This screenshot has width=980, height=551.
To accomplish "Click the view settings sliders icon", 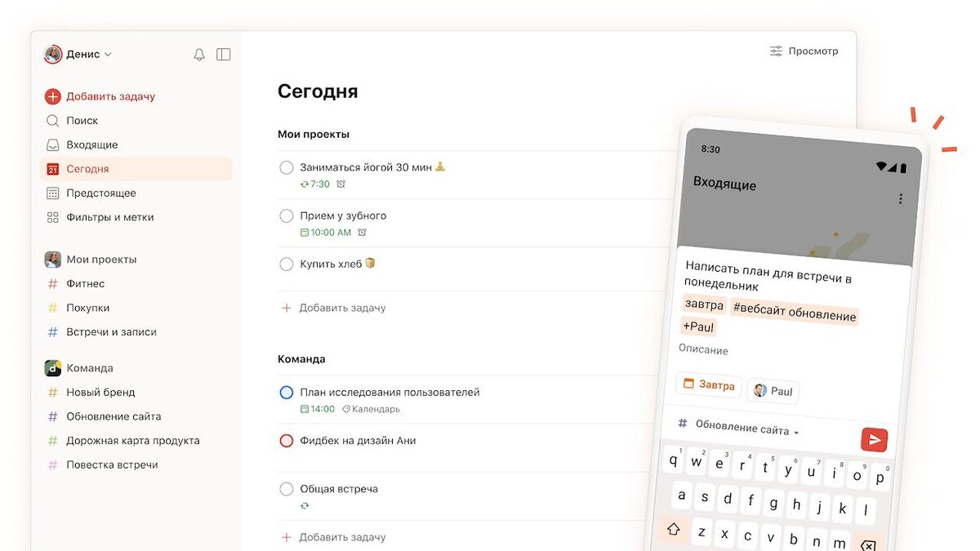I will point(776,51).
